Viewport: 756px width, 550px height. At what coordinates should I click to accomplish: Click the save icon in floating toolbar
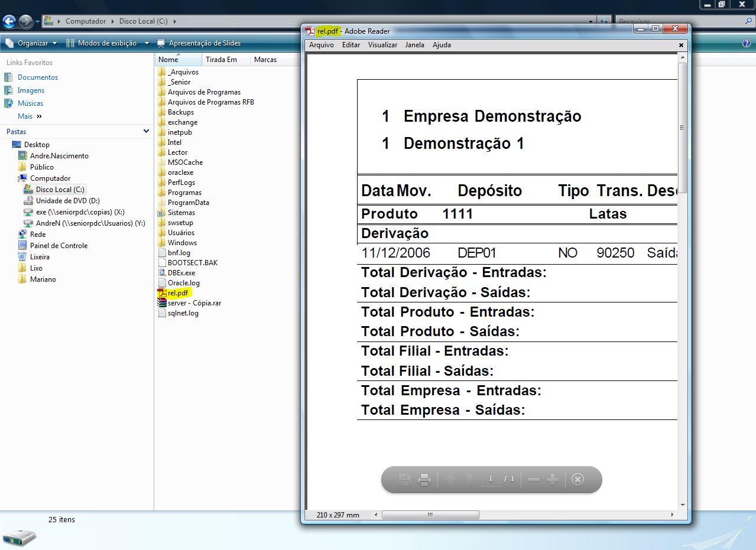[405, 480]
